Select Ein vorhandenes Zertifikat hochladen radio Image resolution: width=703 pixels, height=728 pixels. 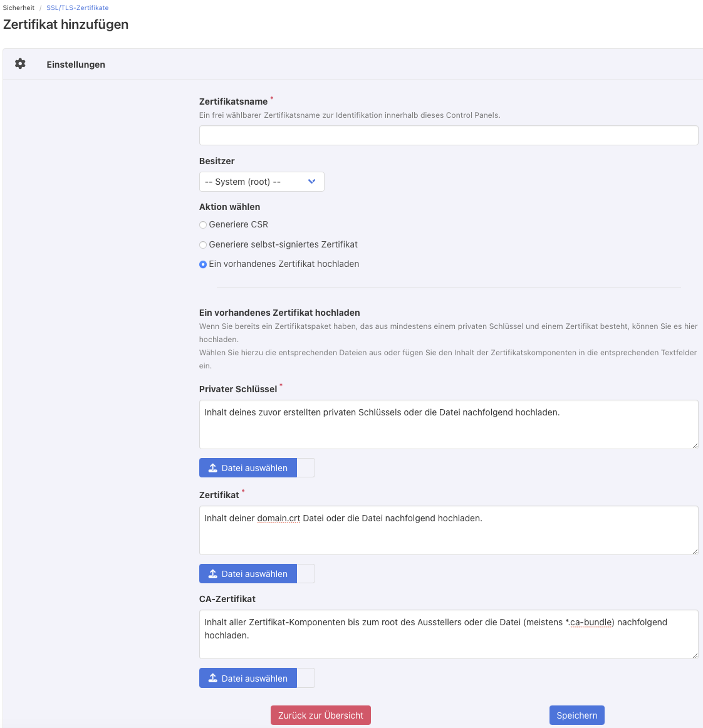pos(203,264)
